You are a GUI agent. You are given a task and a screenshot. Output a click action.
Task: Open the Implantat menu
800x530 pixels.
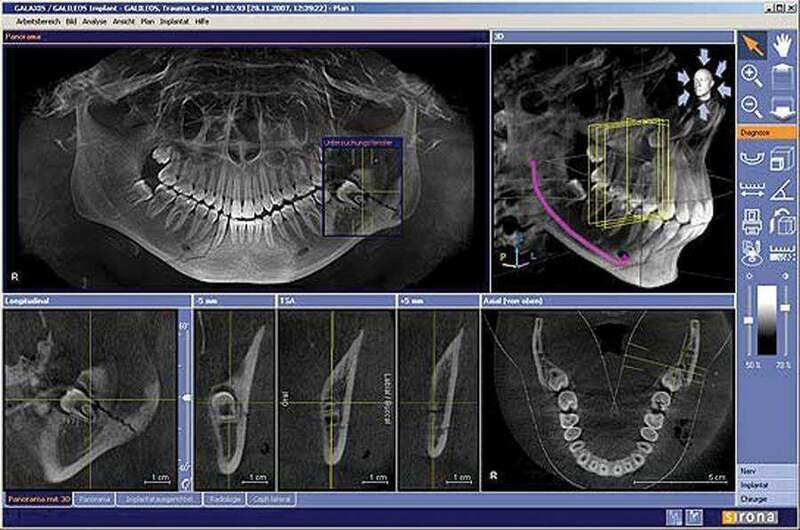pyautogui.click(x=174, y=22)
